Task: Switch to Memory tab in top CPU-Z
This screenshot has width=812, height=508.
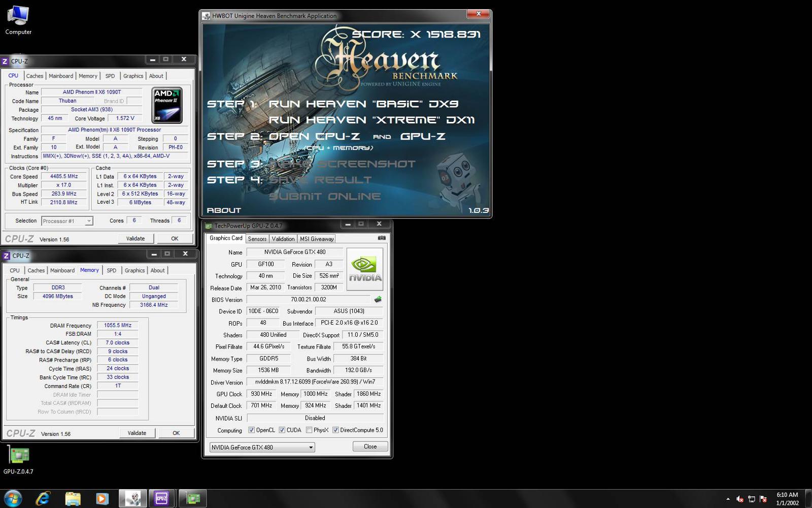Action: coord(88,76)
